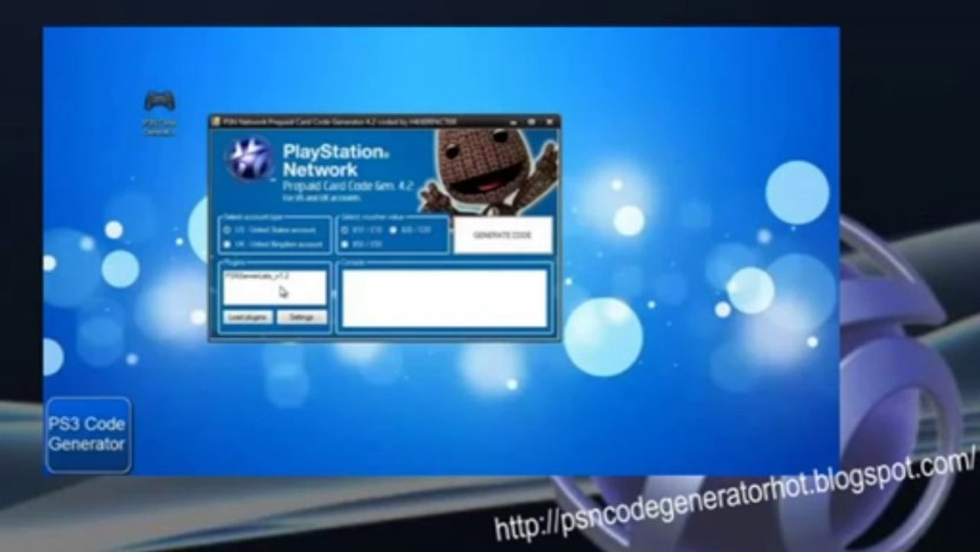Click the generator window title bar icon
The width and height of the screenshot is (980, 552).
[216, 121]
